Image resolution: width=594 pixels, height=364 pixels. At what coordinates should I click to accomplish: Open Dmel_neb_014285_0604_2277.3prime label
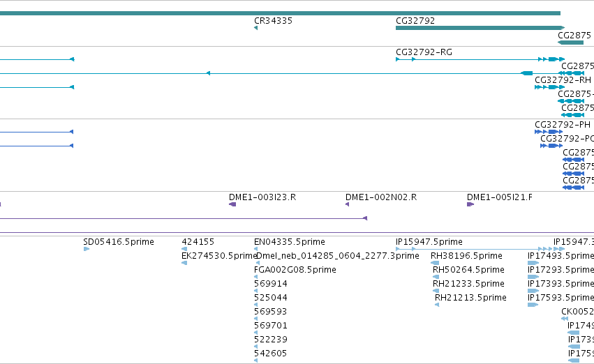tap(338, 256)
